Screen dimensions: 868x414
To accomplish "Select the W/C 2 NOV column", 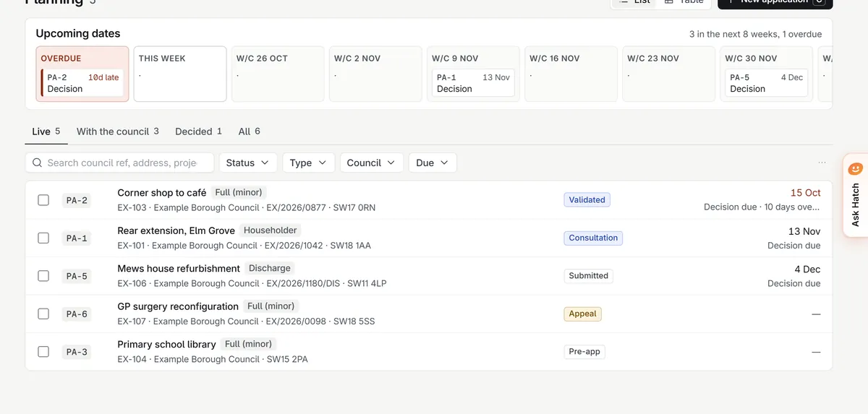I will (375, 74).
